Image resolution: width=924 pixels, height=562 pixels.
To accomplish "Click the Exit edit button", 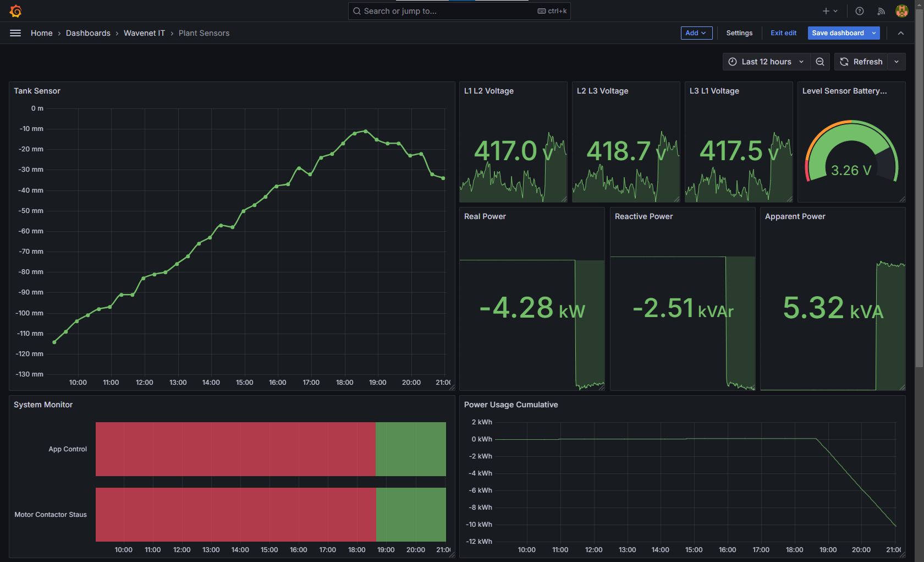I will 783,33.
